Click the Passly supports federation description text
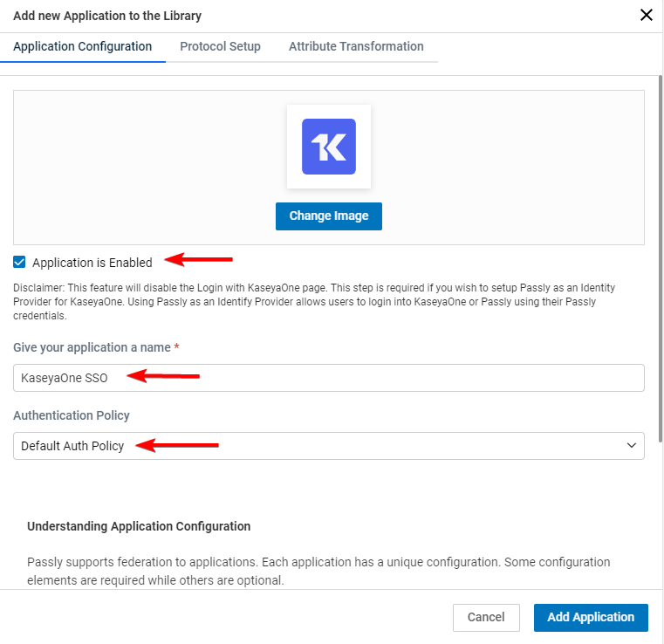664x644 pixels. 318,571
